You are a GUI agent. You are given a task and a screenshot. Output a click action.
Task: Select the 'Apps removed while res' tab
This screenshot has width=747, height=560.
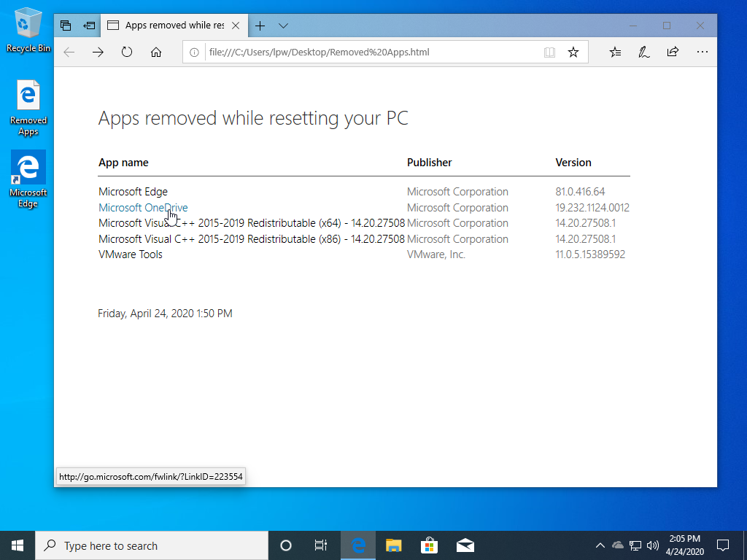pos(174,26)
